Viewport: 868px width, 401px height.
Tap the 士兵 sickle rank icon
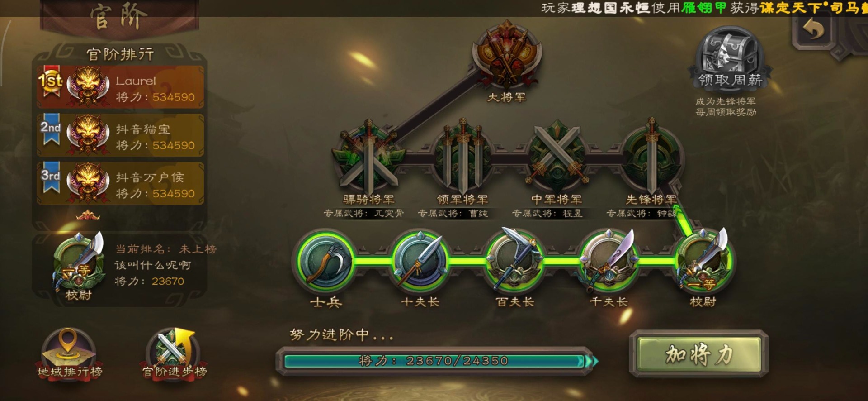click(325, 261)
